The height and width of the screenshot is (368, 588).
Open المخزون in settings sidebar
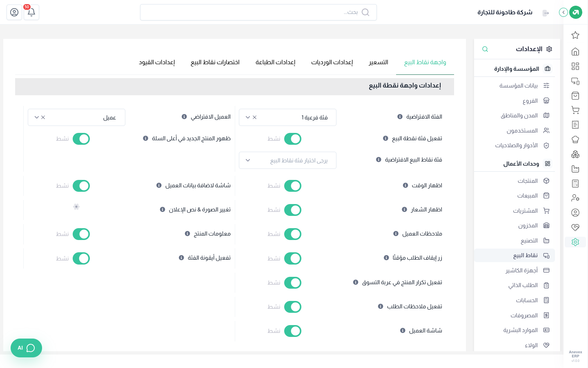pos(514,225)
